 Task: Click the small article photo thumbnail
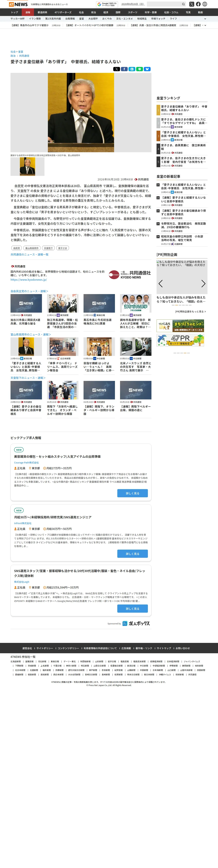27,166
